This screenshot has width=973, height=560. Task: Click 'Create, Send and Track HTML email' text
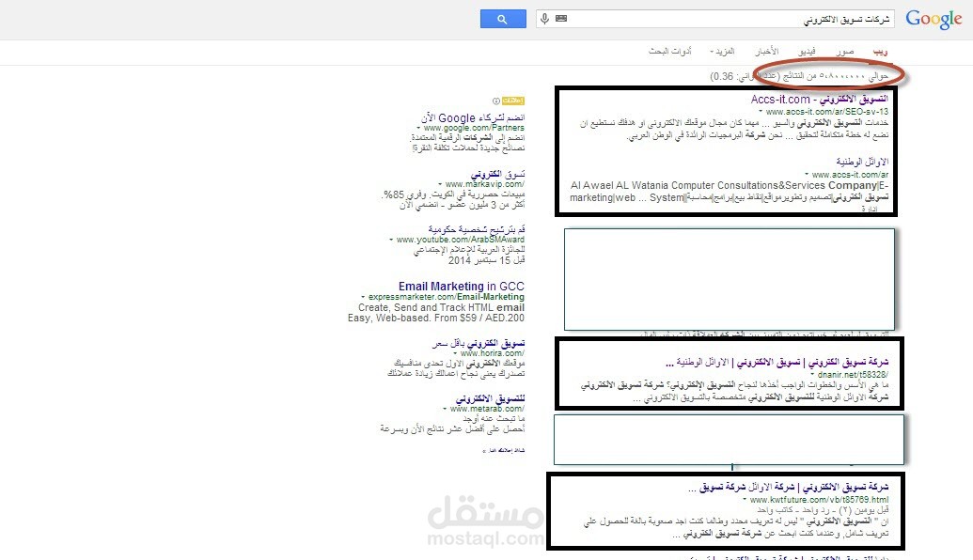click(441, 307)
